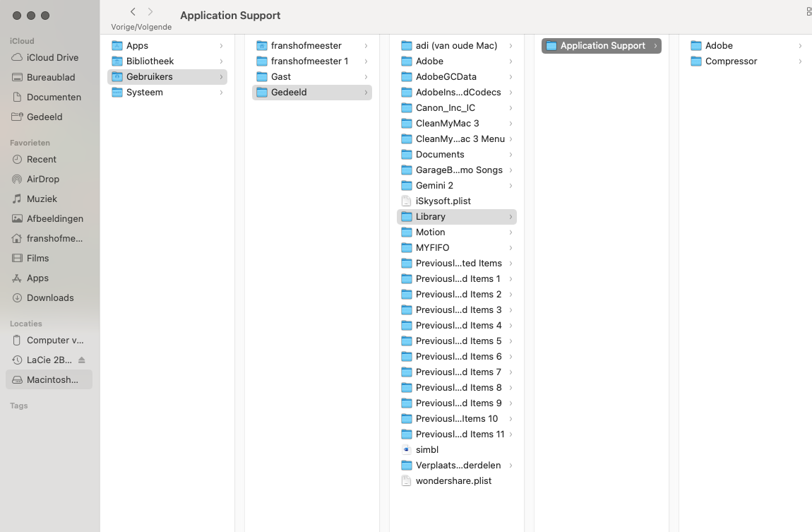Open the Motion folder
Screen dimensions: 812x532
tap(457, 232)
